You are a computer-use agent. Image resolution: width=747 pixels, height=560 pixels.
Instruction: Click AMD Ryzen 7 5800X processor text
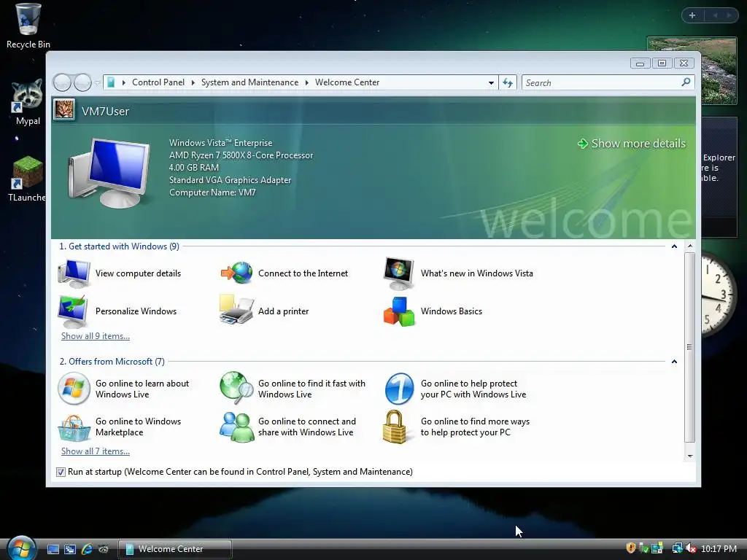(x=241, y=155)
